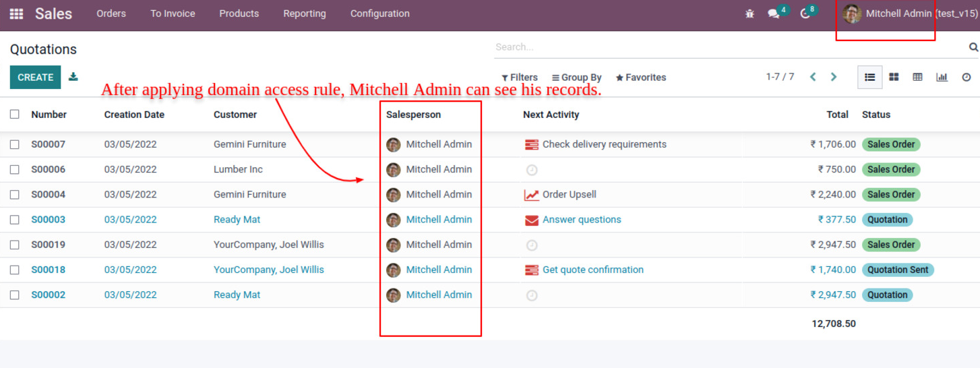Select the checkbox for order S00007
The image size is (980, 368).
tap(15, 144)
